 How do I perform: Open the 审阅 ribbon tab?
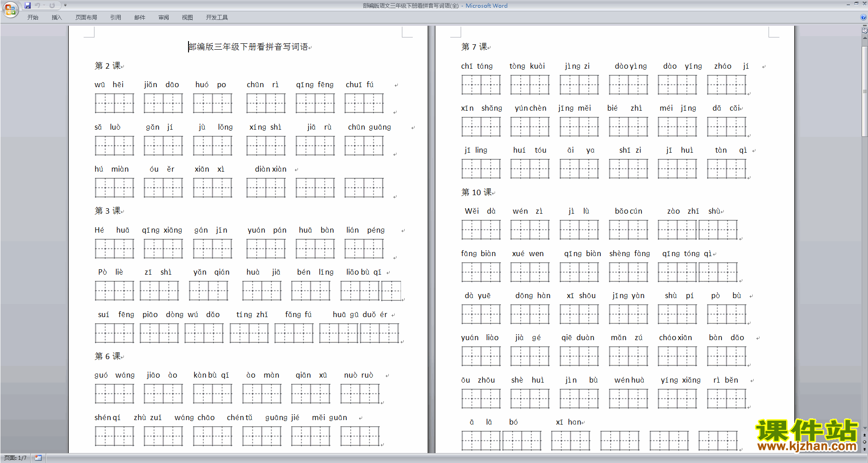point(164,18)
